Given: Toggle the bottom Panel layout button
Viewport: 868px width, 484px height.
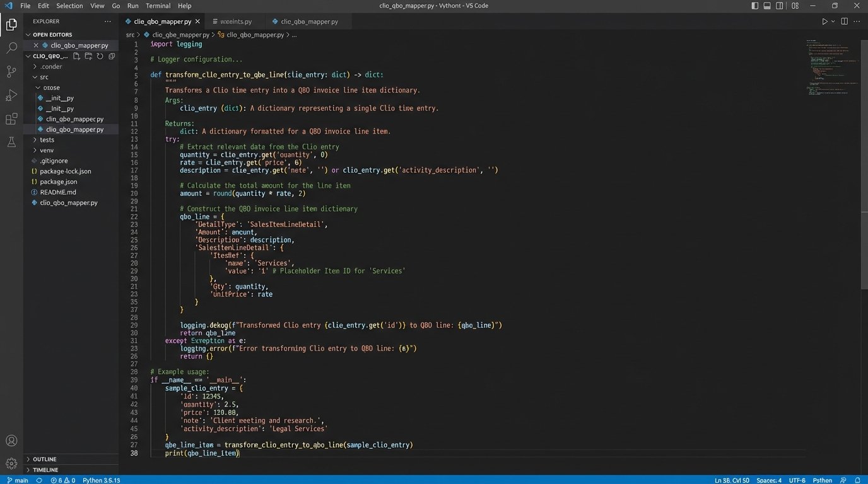Looking at the screenshot, I should click(768, 6).
